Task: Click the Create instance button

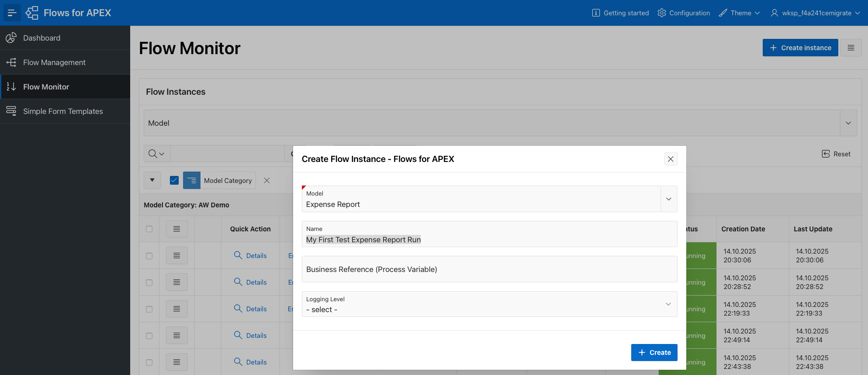Action: (x=800, y=48)
